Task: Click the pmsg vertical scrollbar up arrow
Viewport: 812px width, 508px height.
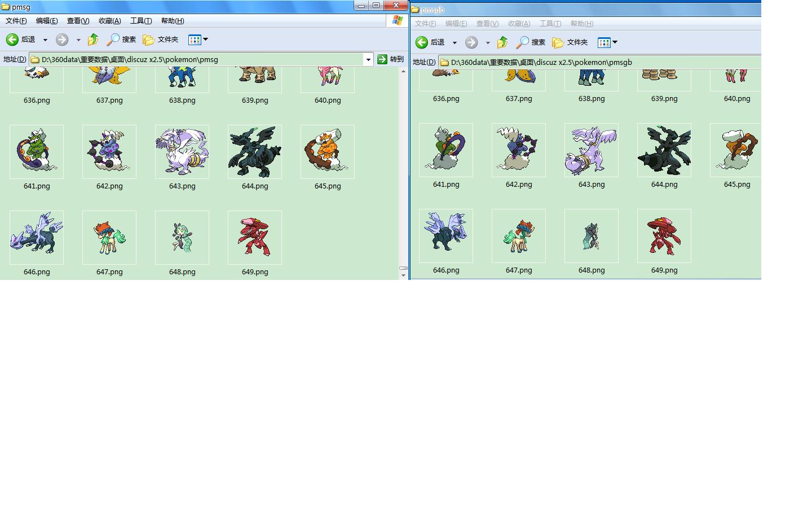Action: tap(403, 71)
